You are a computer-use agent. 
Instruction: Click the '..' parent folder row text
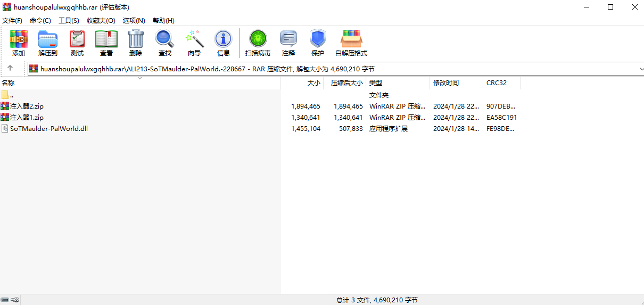12,95
